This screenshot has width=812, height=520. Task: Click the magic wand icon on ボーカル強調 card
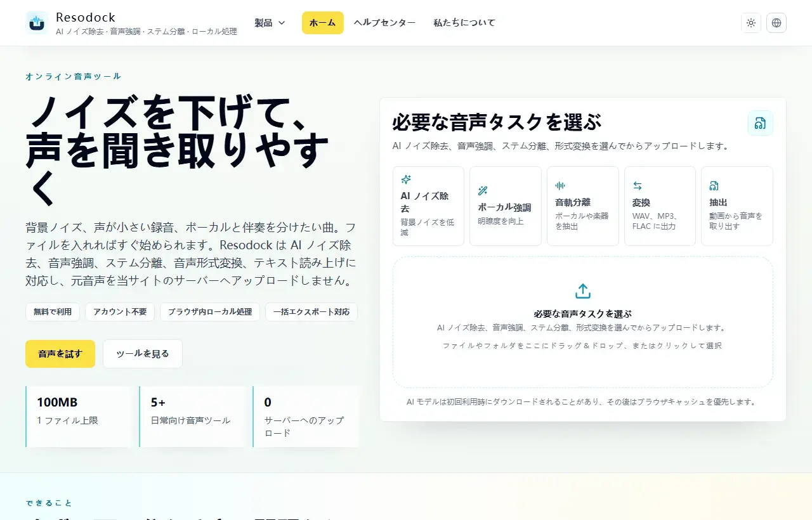[x=483, y=191]
